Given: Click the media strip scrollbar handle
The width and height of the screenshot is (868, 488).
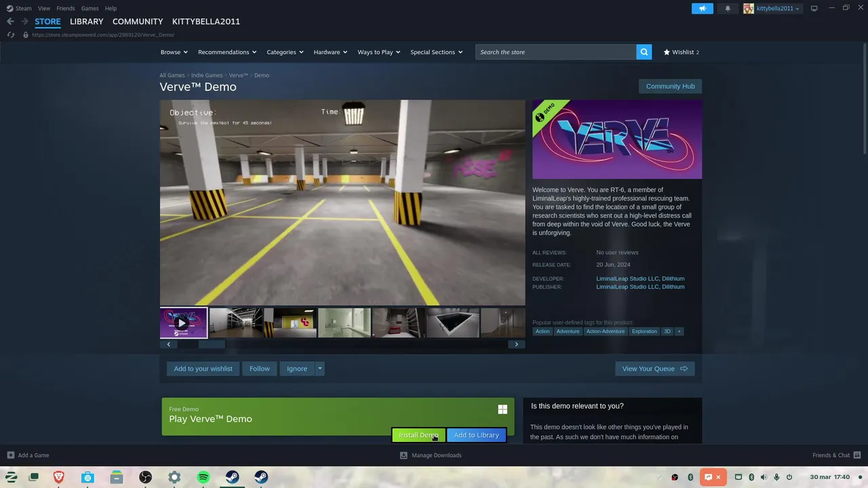Looking at the screenshot, I should (x=212, y=344).
